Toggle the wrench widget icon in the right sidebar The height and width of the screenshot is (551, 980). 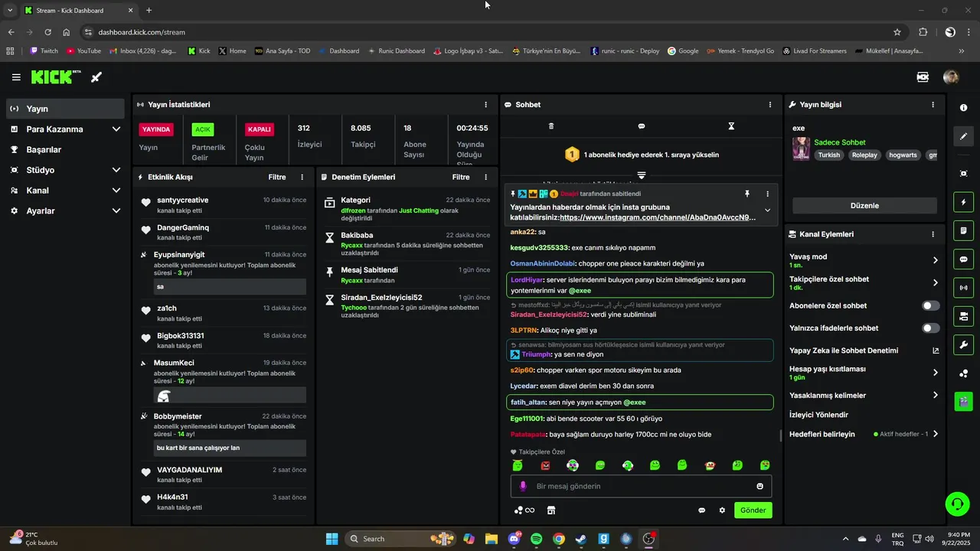tap(963, 344)
